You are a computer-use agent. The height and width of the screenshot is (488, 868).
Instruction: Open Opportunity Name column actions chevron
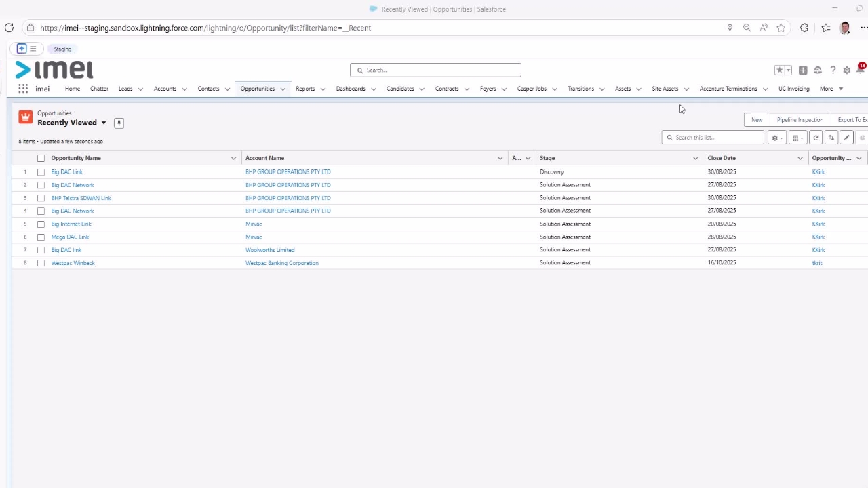click(x=234, y=158)
